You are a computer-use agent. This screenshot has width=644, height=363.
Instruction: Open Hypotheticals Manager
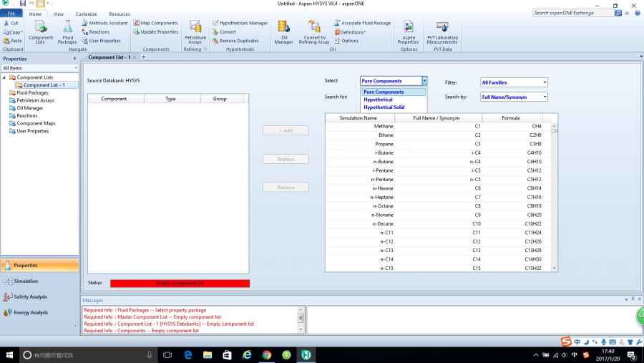[240, 23]
